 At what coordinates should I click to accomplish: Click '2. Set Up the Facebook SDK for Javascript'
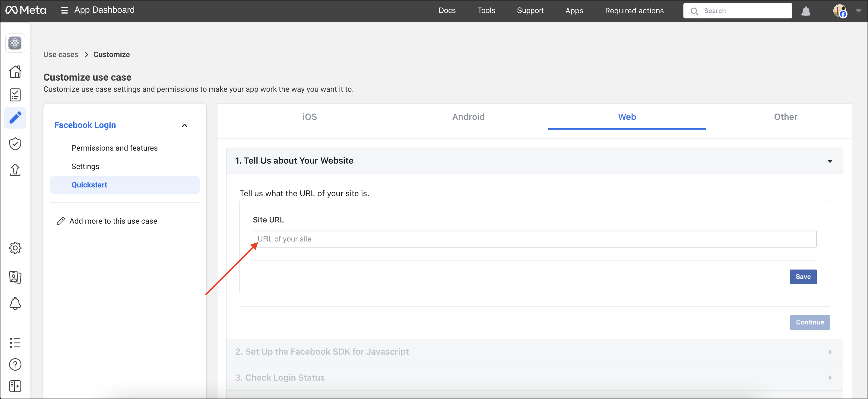point(322,351)
